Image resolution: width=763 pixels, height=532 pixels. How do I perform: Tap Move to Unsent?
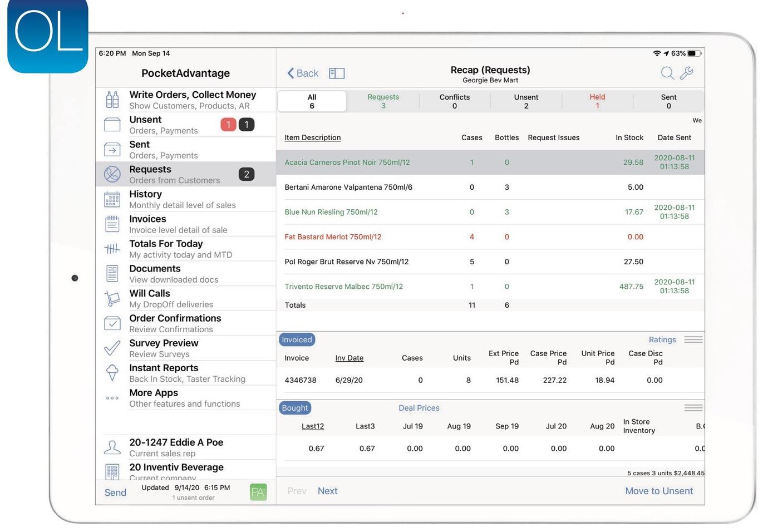point(659,491)
